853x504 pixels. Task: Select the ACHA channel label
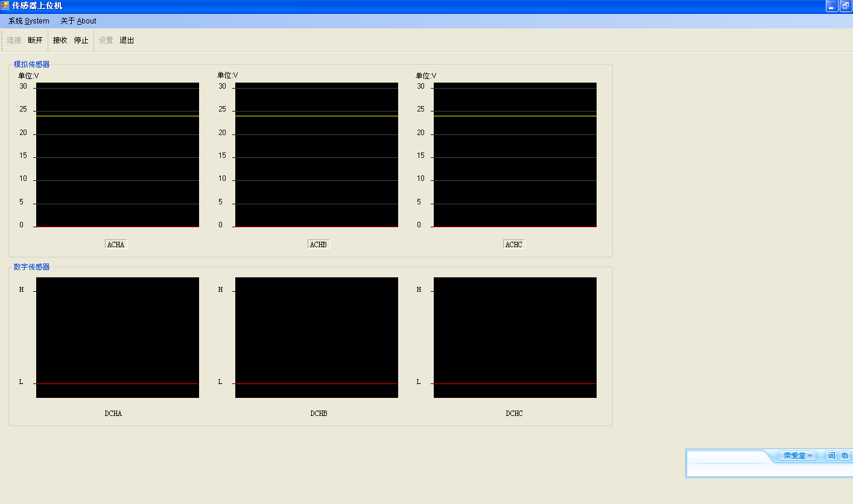(x=116, y=244)
